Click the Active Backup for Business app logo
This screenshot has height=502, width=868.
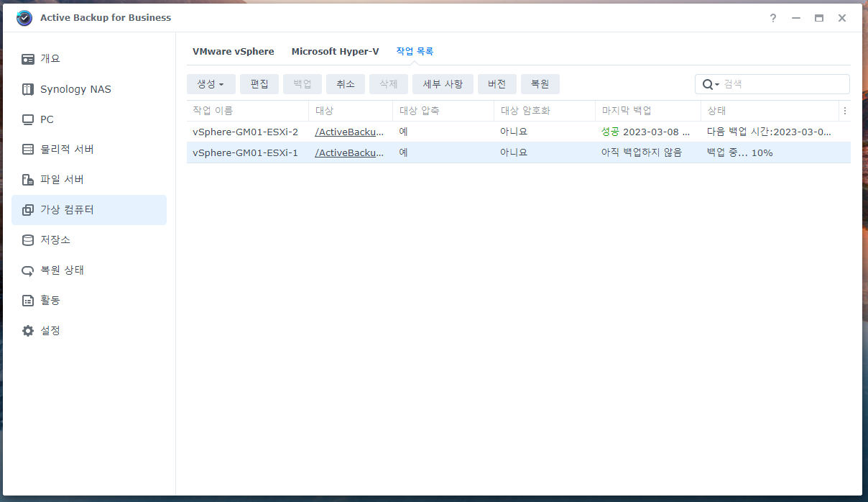coord(24,18)
